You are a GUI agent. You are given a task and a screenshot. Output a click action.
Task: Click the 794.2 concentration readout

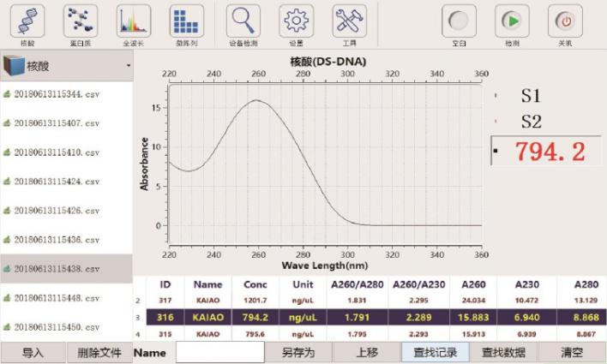tap(550, 151)
